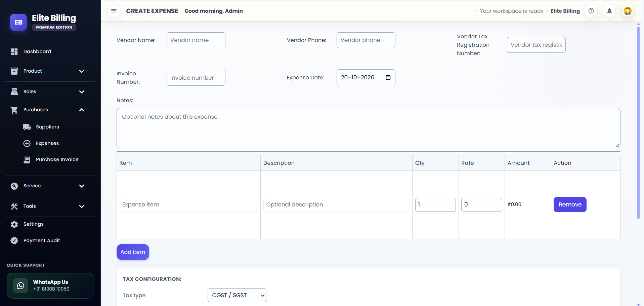The height and width of the screenshot is (306, 644).
Task: Open the Tax type CGST / SGST dropdown
Action: click(237, 295)
